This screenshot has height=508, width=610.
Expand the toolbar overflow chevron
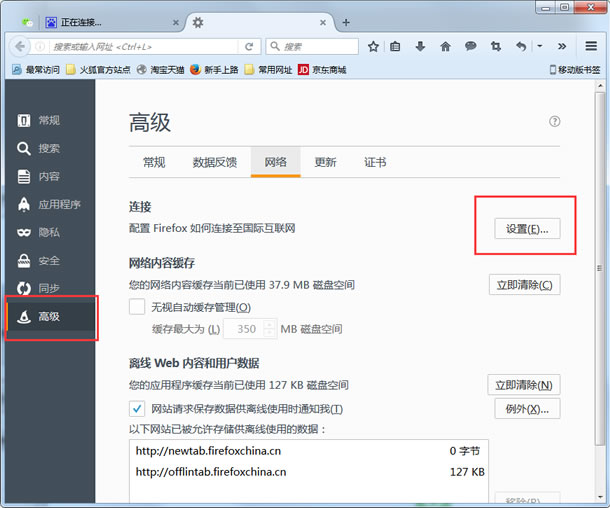[x=561, y=46]
